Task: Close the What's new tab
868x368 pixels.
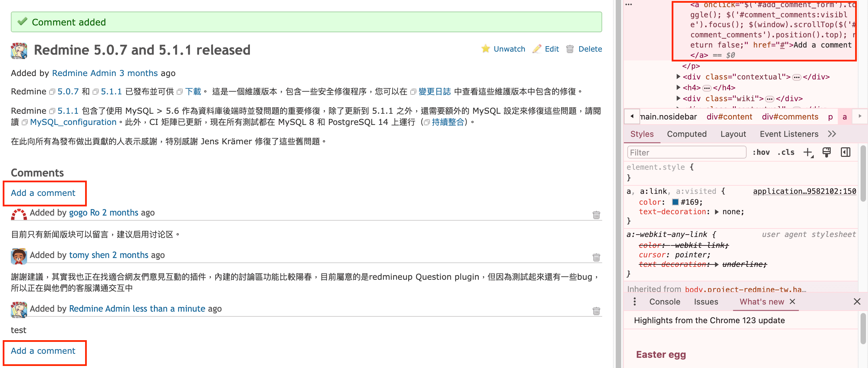Action: pos(792,301)
